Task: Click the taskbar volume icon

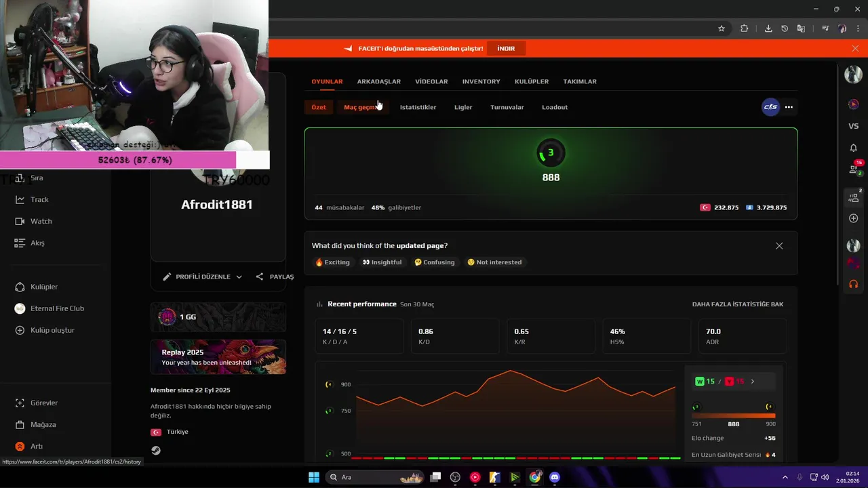Action: (x=825, y=477)
